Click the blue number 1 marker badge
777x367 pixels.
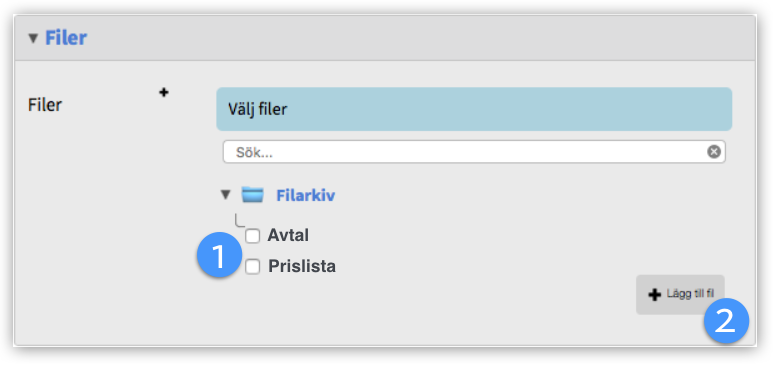(219, 255)
